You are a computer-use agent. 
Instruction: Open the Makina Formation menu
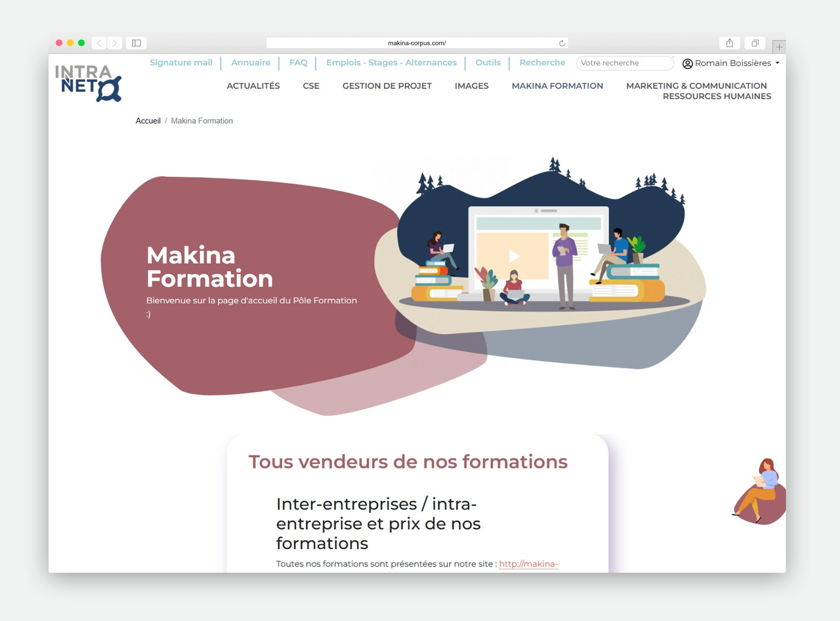tap(557, 86)
